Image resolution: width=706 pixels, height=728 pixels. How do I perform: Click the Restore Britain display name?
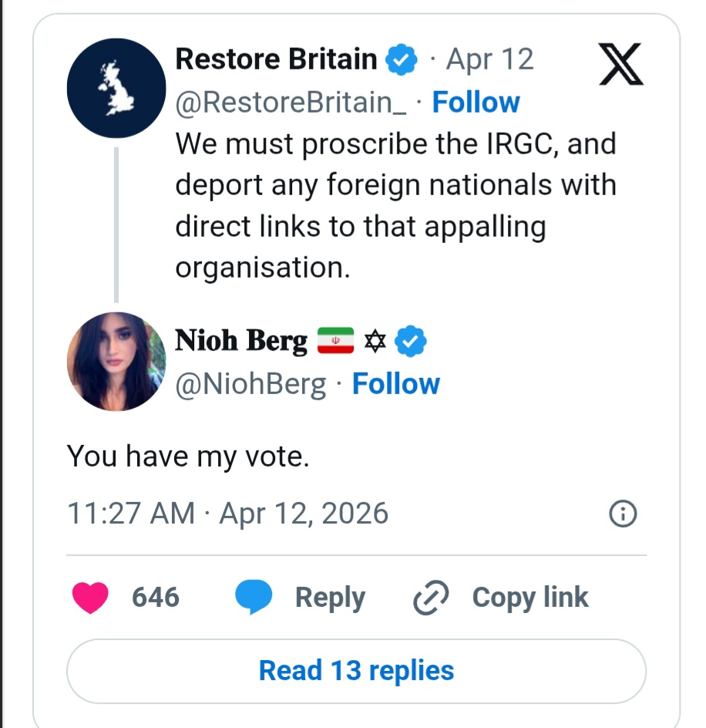click(277, 59)
